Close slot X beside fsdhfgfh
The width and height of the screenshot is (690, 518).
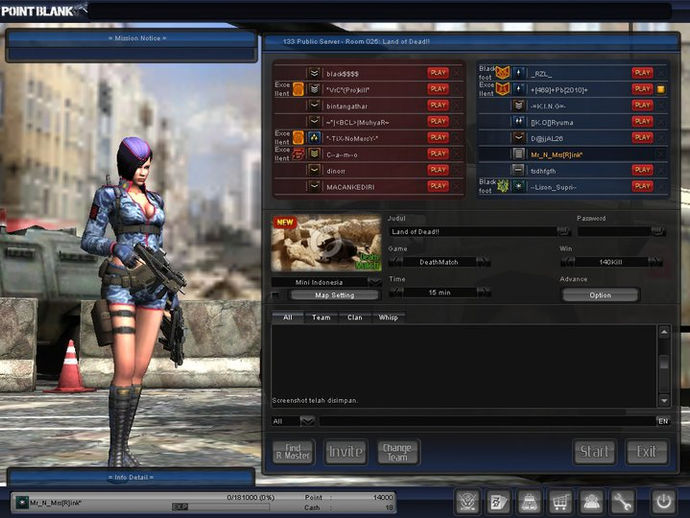[x=661, y=170]
